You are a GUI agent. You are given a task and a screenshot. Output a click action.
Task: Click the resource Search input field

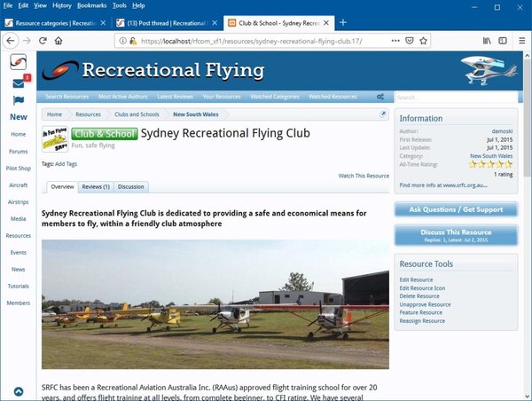[454, 97]
